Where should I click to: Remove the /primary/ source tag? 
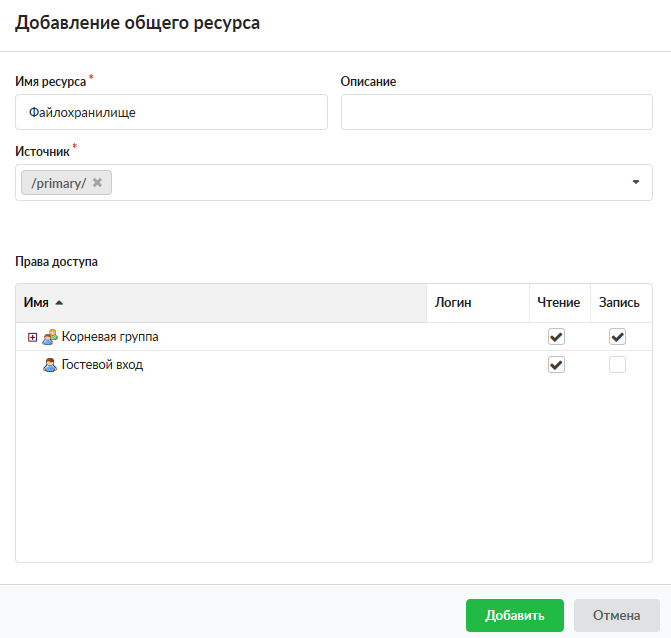(97, 183)
